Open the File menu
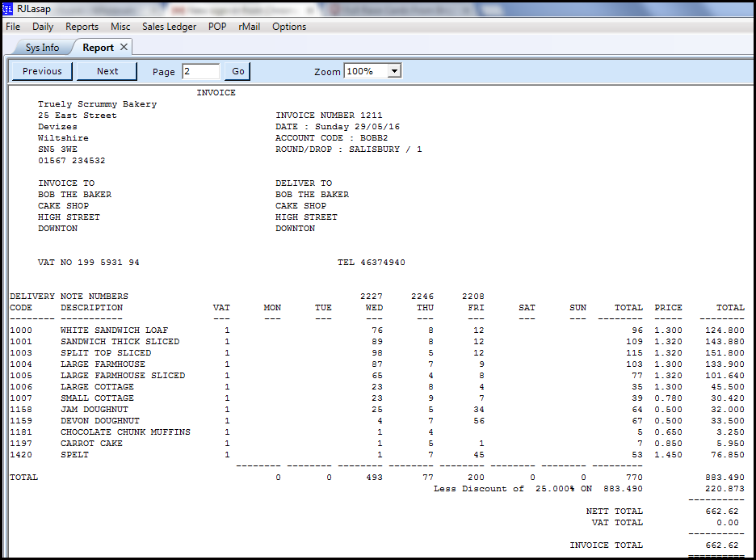The height and width of the screenshot is (560, 756). [x=13, y=27]
